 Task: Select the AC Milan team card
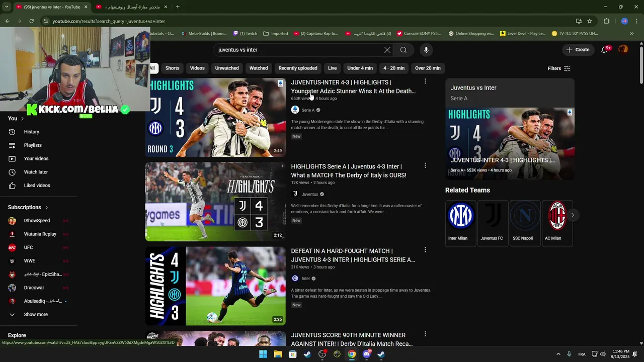[x=557, y=223]
